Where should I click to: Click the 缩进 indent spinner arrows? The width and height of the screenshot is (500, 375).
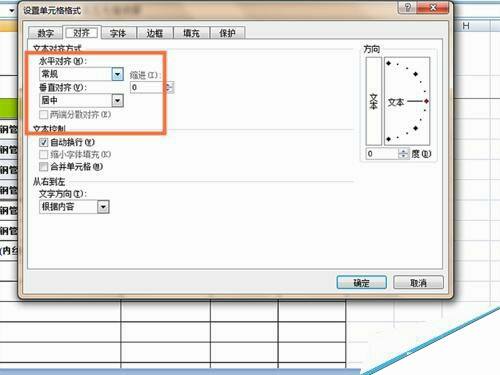coord(169,87)
